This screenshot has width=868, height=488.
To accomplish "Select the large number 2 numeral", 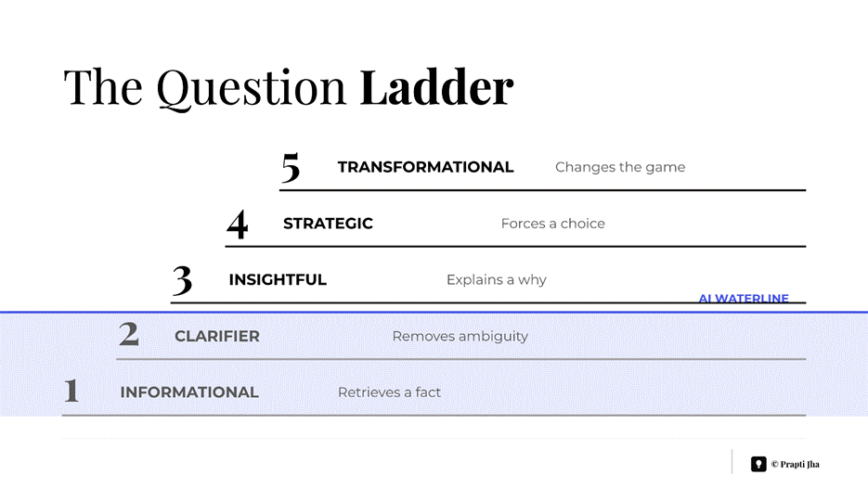I will pos(129,334).
